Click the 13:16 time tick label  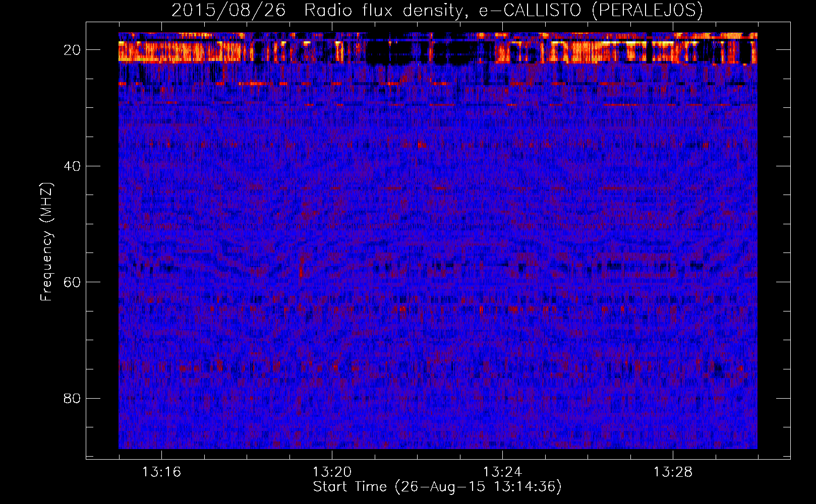(161, 472)
